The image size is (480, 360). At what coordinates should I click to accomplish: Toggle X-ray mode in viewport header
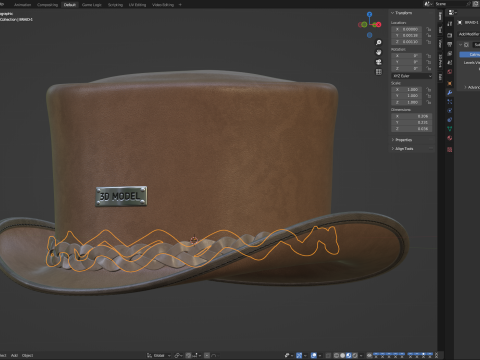pyautogui.click(x=328, y=355)
